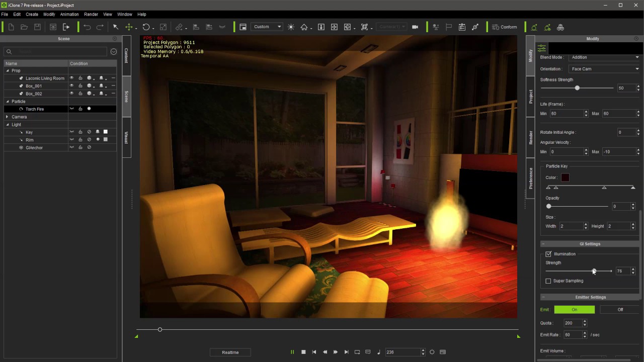Click the clipboard list icon in the toolbar
Screen dimensions: 644x362
[x=462, y=27]
